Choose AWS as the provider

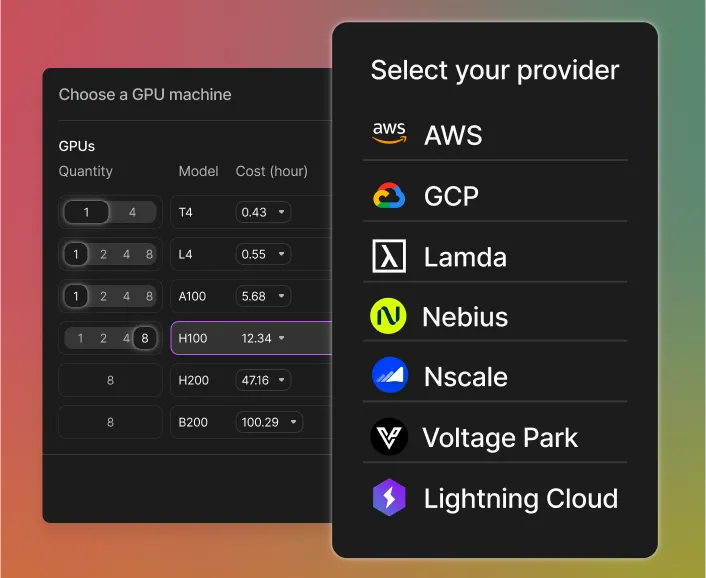495,134
